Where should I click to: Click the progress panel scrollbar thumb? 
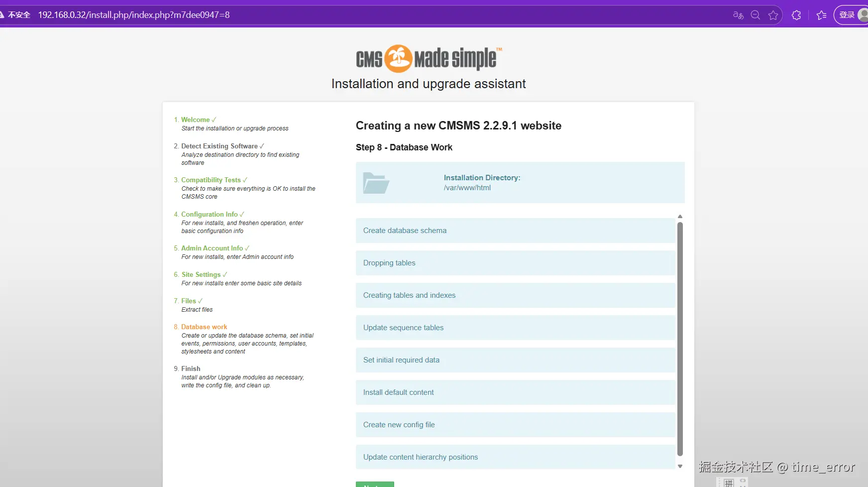pos(680,339)
